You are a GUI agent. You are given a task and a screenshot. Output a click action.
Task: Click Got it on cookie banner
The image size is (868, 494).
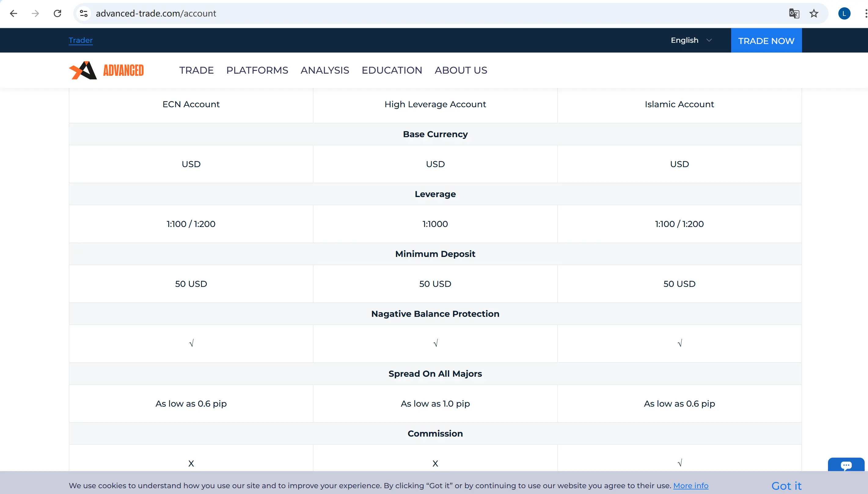(786, 485)
